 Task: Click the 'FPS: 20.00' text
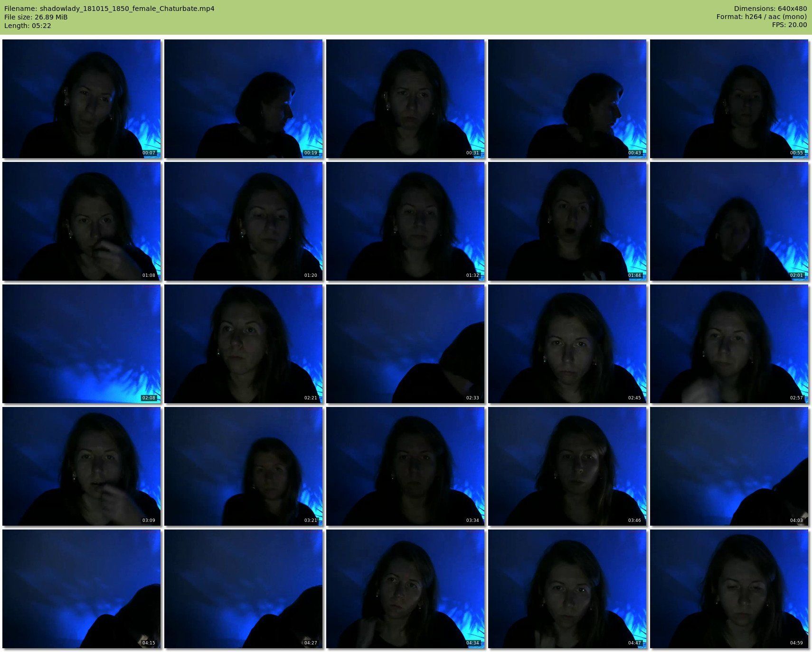coord(789,26)
